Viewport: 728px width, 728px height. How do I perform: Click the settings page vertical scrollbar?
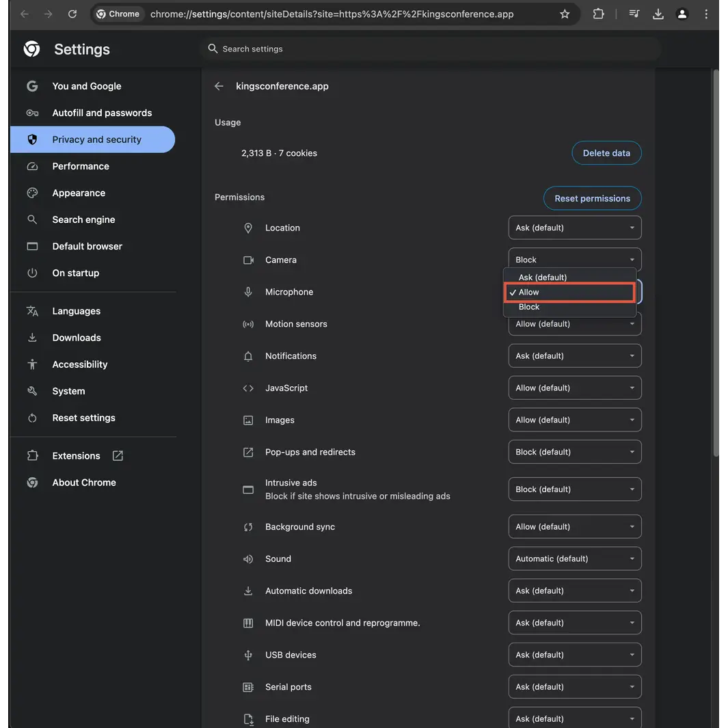tap(716, 262)
